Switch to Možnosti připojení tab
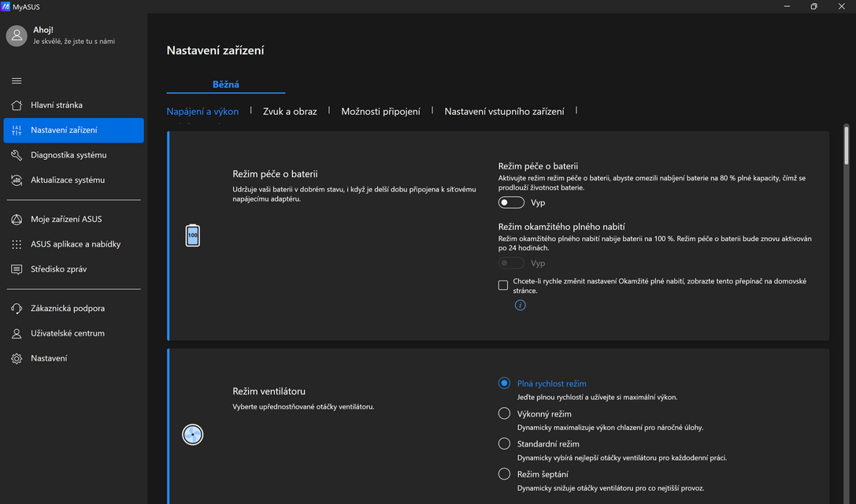This screenshot has width=856, height=504. 380,112
